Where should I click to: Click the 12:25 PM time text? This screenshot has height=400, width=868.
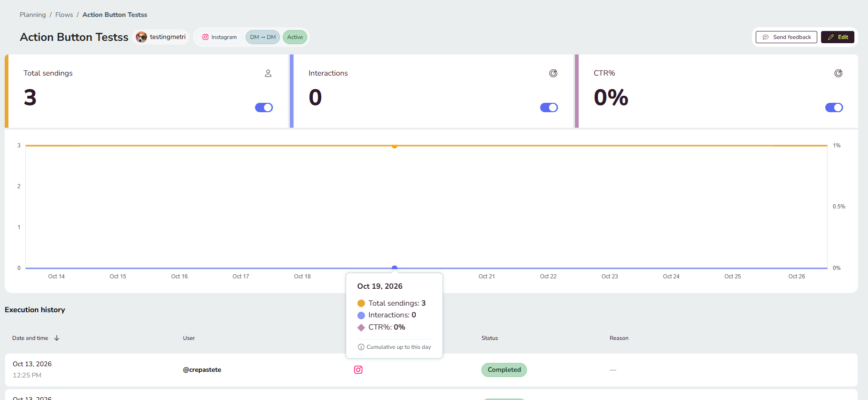tap(27, 375)
